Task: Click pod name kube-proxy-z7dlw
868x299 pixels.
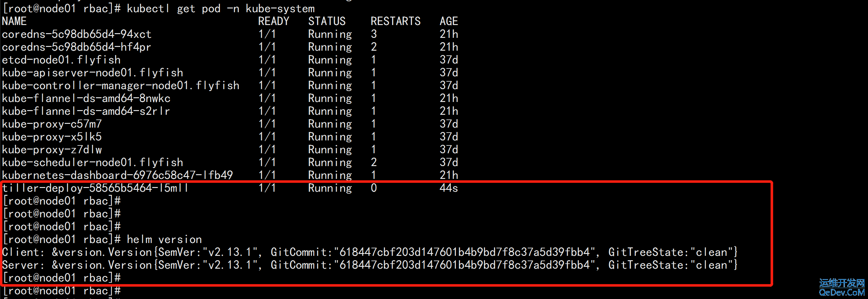Action: point(52,149)
